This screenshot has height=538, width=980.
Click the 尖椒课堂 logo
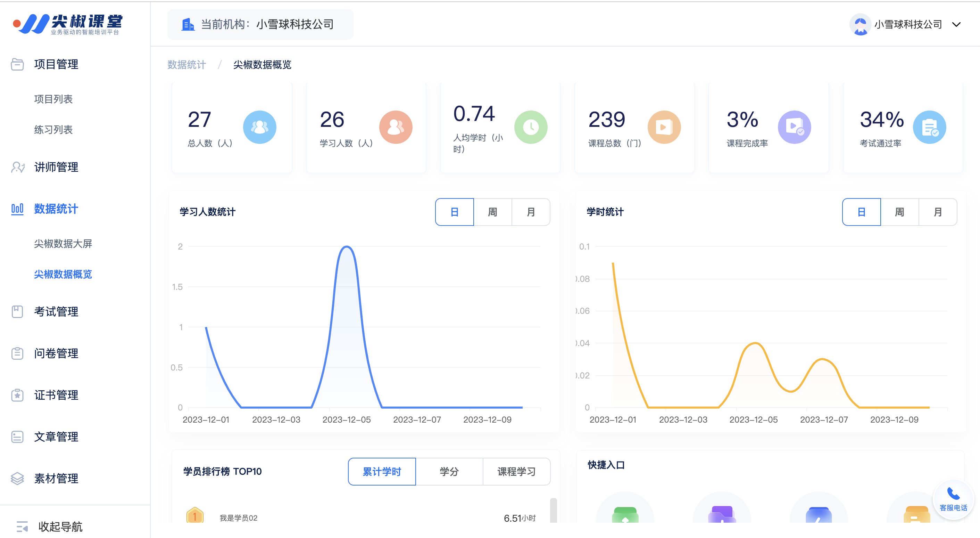(x=68, y=24)
